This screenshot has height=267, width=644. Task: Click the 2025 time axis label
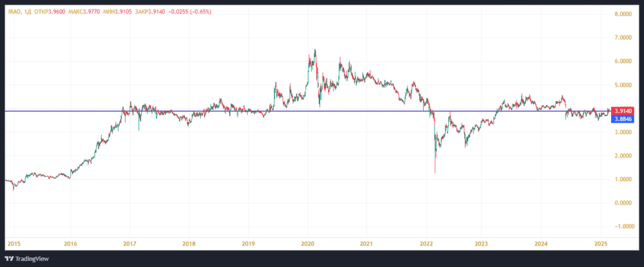click(600, 244)
